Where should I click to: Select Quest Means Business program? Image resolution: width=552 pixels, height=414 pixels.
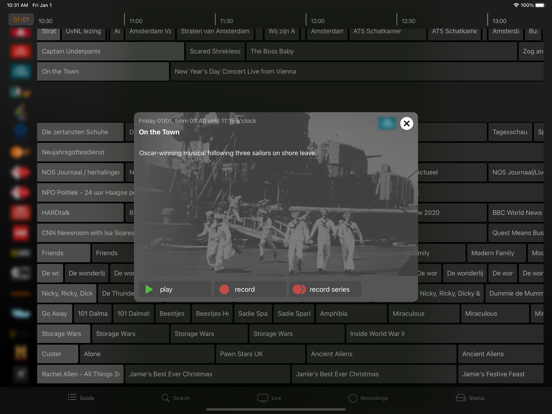[516, 233]
